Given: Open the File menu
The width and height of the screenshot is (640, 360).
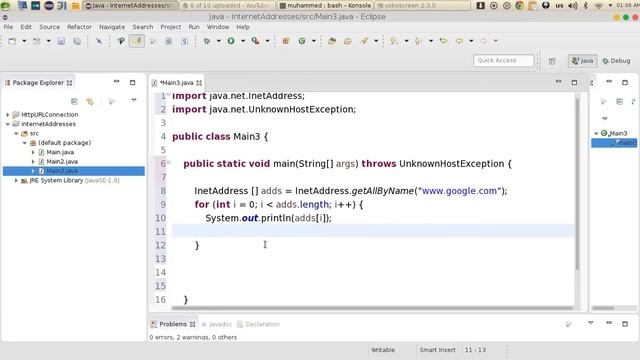Looking at the screenshot, I should click(x=8, y=27).
